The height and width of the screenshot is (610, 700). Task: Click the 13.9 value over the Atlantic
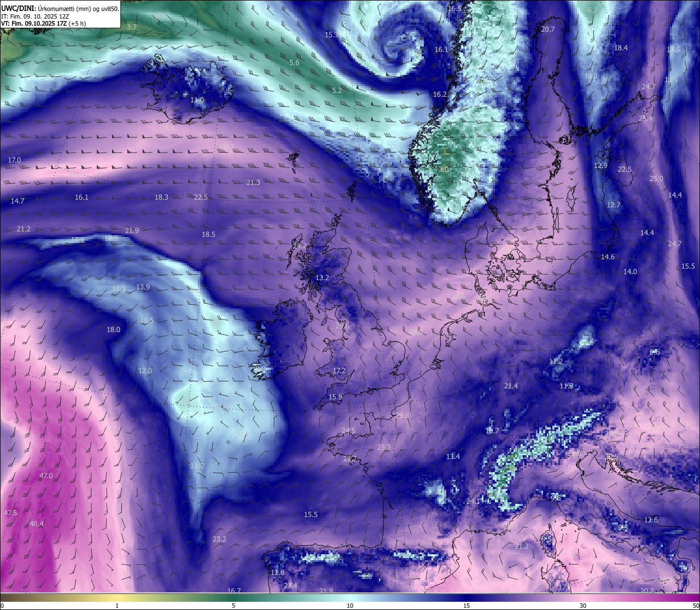tap(143, 287)
